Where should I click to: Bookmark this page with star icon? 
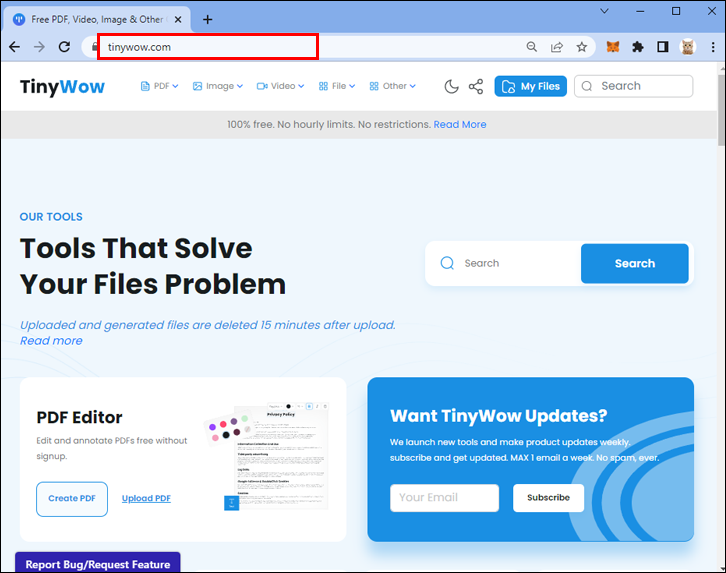tap(582, 47)
